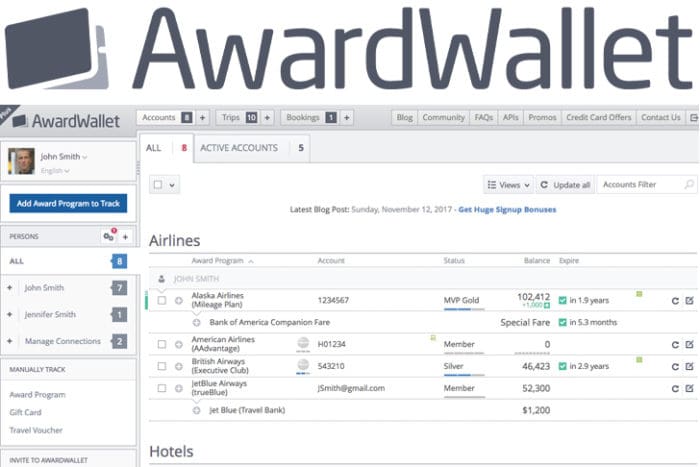700x467 pixels.
Task: Click the MVP Gold status progress bar
Action: (x=464, y=309)
